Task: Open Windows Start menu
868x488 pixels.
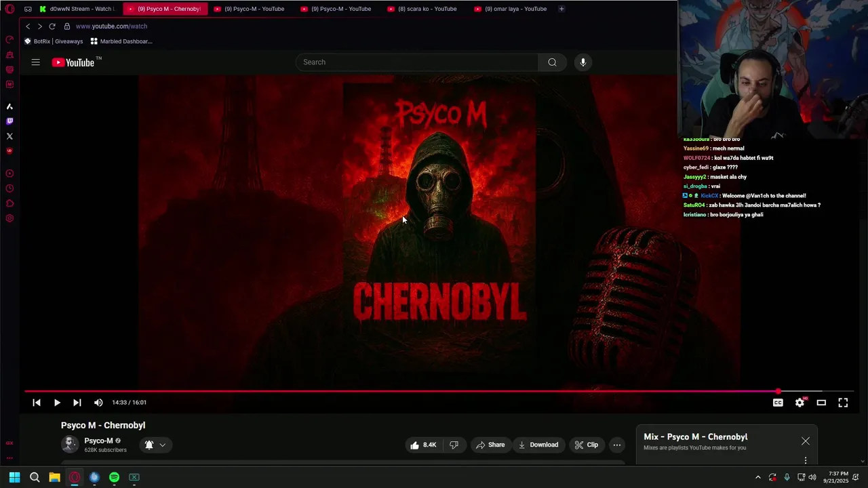Action: pyautogui.click(x=14, y=477)
